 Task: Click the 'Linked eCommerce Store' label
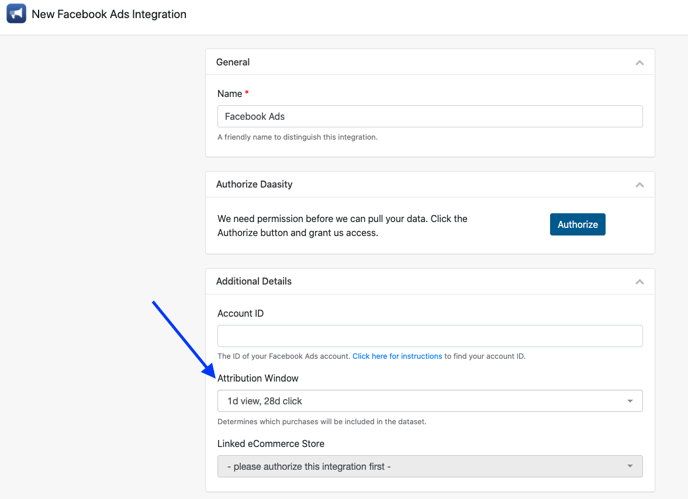click(x=271, y=444)
